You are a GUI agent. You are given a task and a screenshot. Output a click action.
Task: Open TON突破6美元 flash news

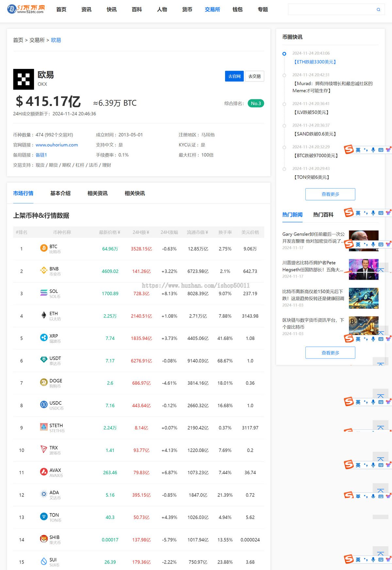[312, 177]
